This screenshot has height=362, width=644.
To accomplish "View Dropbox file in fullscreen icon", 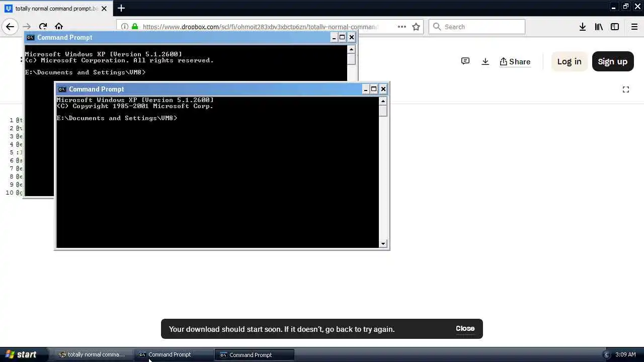I will [626, 89].
